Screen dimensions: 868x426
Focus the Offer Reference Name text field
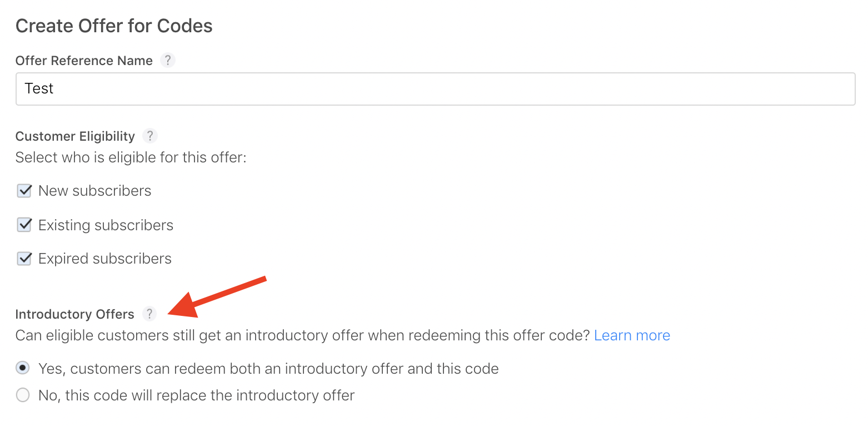pos(435,89)
